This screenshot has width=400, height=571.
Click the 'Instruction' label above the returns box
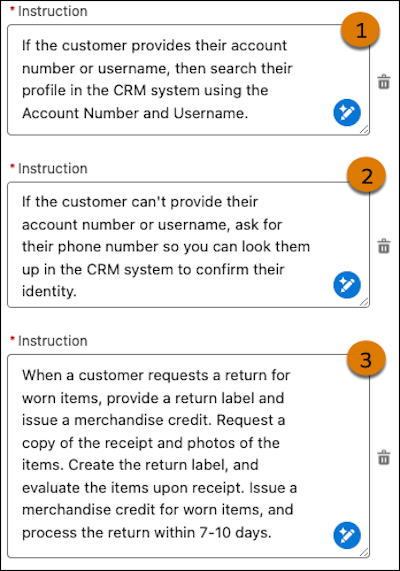(52, 341)
